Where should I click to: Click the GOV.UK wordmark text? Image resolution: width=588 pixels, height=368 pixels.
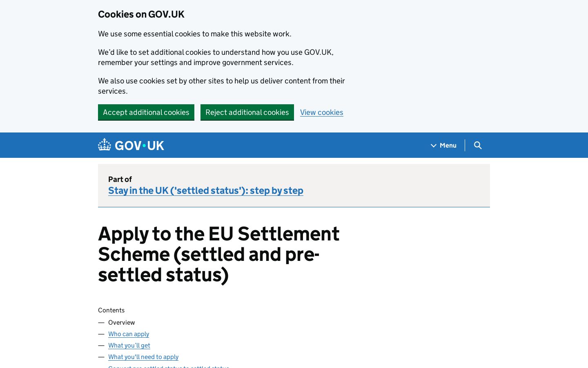[x=140, y=146]
